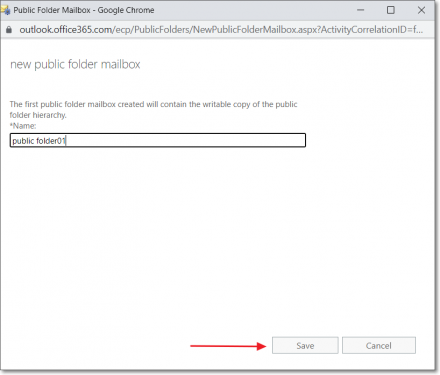Image resolution: width=440 pixels, height=375 pixels.
Task: Click the Public Folder Mailbox window favicon
Action: click(x=6, y=10)
